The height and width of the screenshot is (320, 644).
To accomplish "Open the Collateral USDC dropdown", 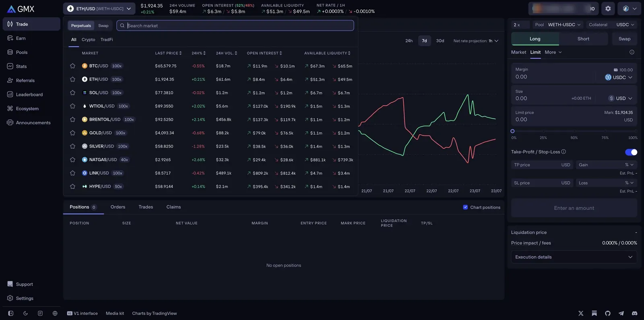I will (611, 25).
